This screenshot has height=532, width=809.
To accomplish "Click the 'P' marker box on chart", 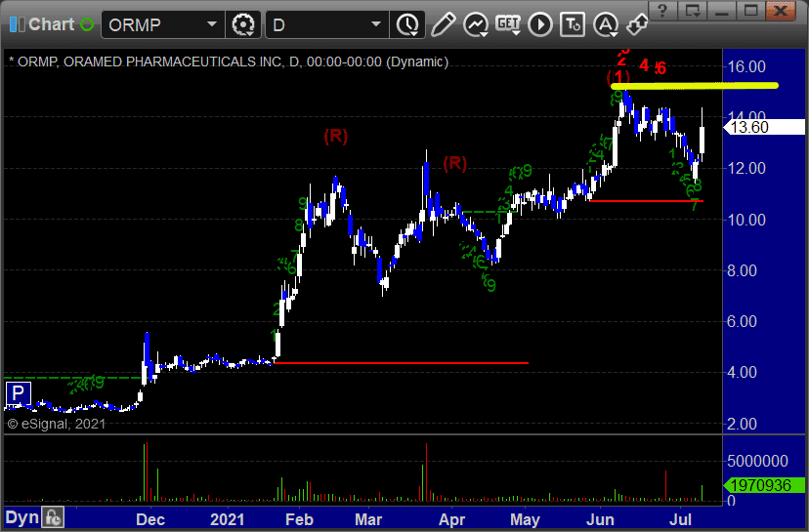I will 18,393.
